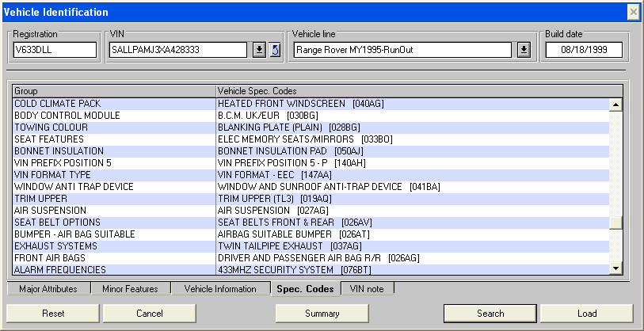
Task: Select the BUMPER - AIR BAG SUITABLE row
Action: point(311,234)
